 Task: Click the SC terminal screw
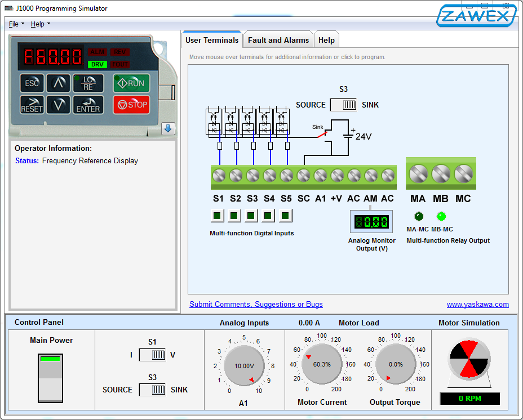(x=304, y=175)
